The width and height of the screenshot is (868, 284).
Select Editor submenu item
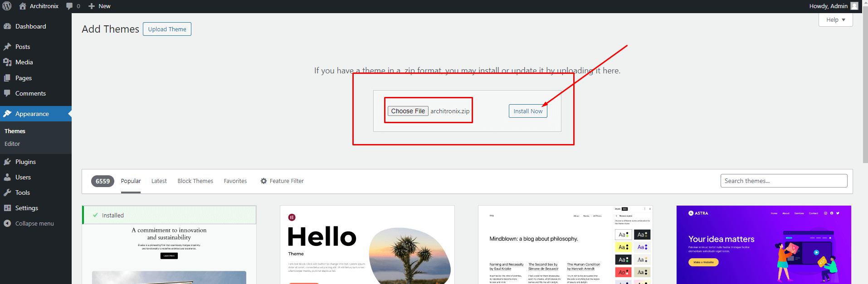click(12, 144)
